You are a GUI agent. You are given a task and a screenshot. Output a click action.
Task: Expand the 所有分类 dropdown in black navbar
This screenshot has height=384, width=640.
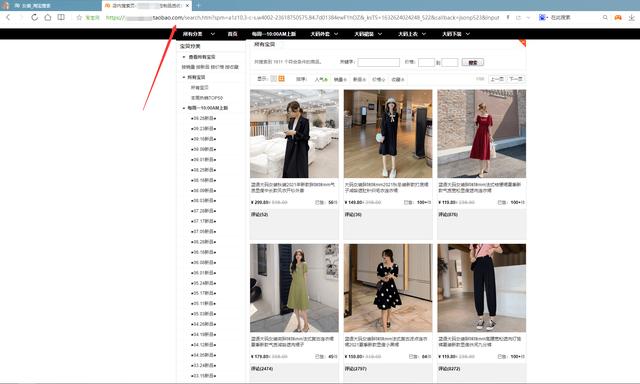click(x=198, y=34)
